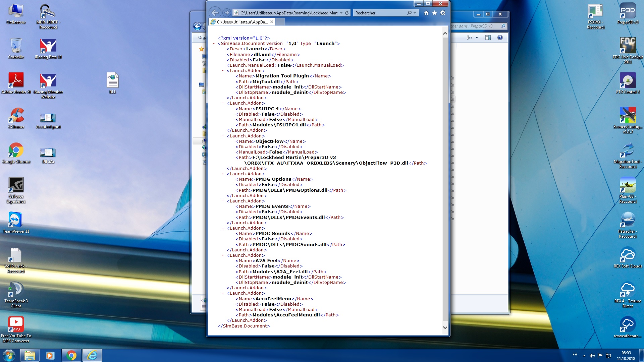Image resolution: width=644 pixels, height=362 pixels.
Task: Open iRacing Member Website shortcut
Action: tap(48, 86)
